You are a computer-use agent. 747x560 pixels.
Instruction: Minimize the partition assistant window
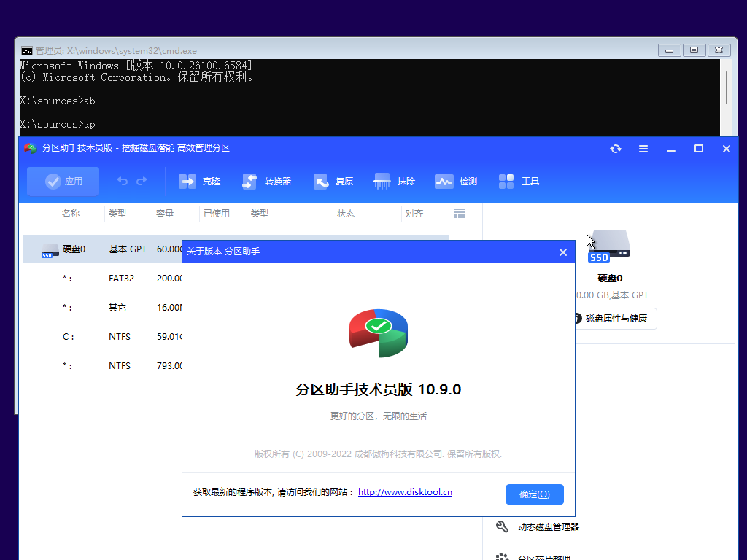pos(671,149)
